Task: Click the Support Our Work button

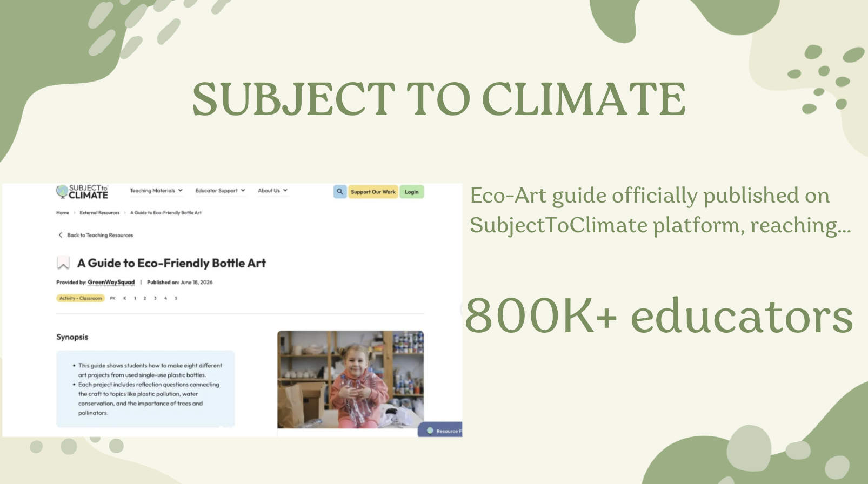Action: [x=373, y=192]
